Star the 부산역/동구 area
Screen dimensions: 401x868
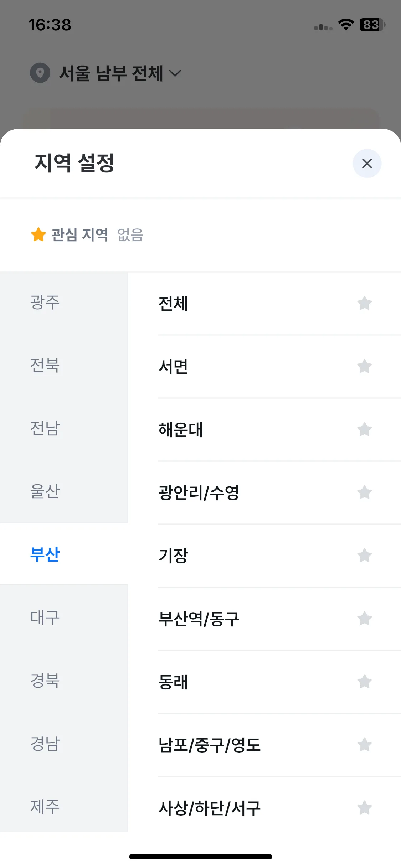pyautogui.click(x=364, y=619)
